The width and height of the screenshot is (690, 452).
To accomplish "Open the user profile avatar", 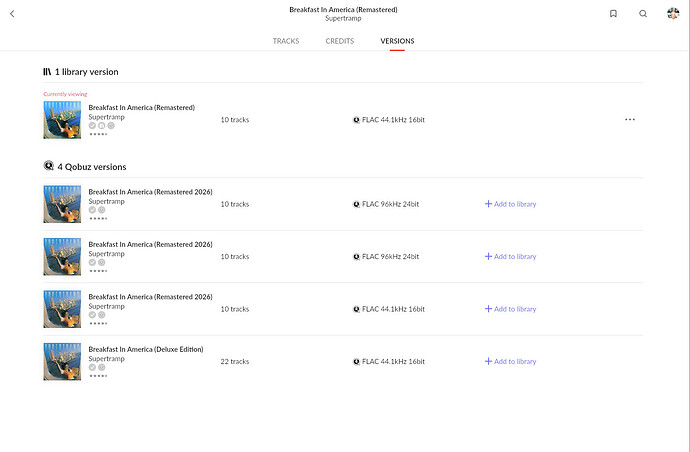I will tap(673, 14).
